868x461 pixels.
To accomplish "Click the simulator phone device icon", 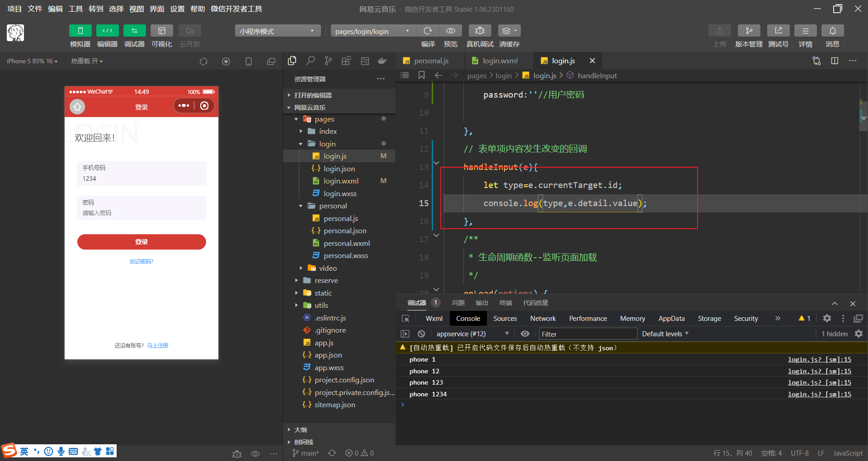I will (249, 61).
